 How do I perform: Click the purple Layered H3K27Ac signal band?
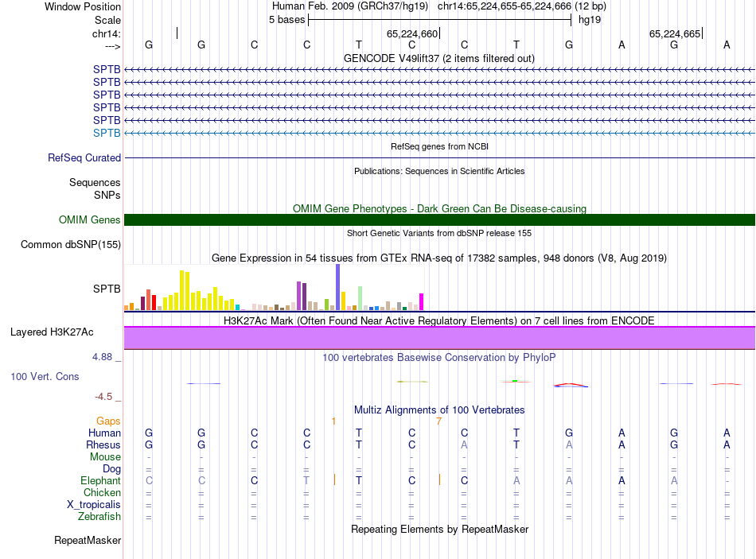[439, 338]
